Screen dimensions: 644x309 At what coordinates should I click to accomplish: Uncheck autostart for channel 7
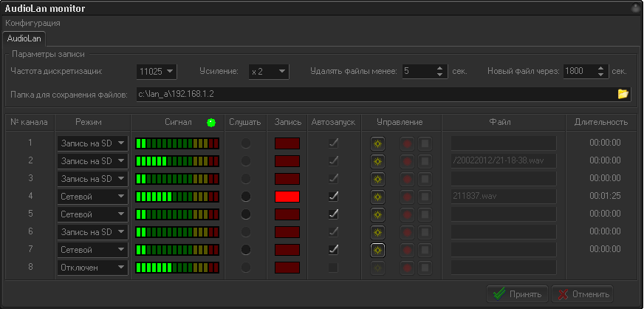(x=333, y=250)
